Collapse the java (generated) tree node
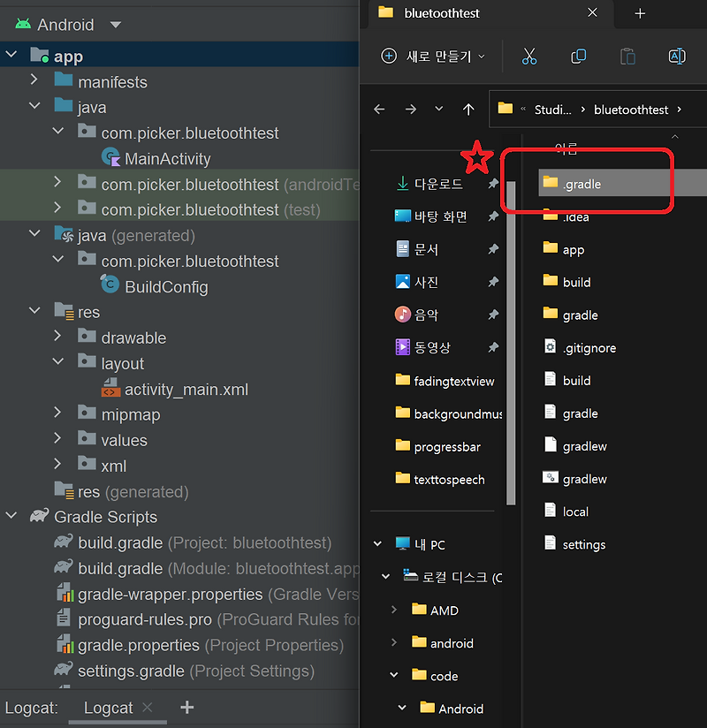This screenshot has height=728, width=707. tap(34, 235)
